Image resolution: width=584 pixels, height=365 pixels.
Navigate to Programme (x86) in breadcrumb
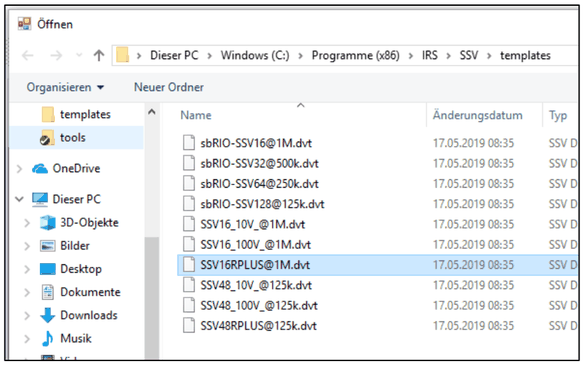pos(355,55)
